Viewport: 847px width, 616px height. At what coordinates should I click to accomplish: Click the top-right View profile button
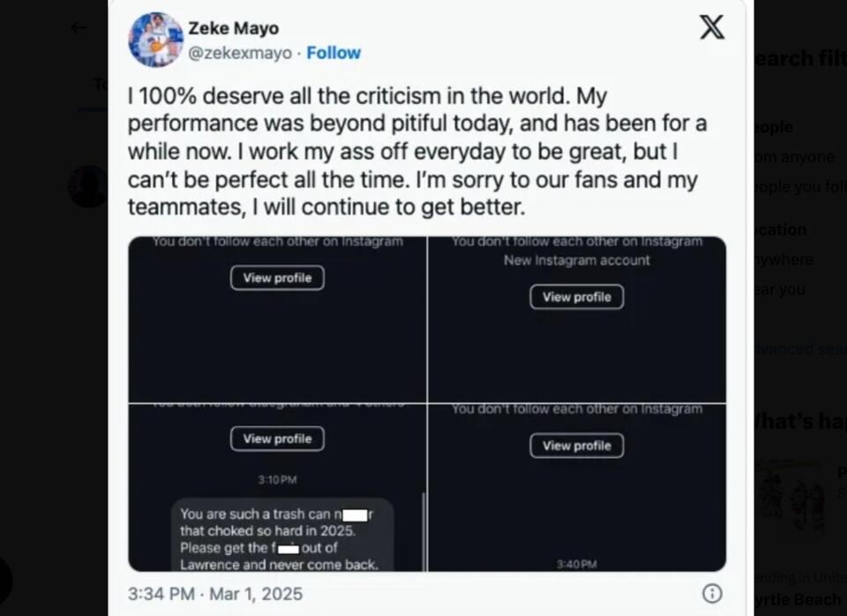tap(576, 297)
